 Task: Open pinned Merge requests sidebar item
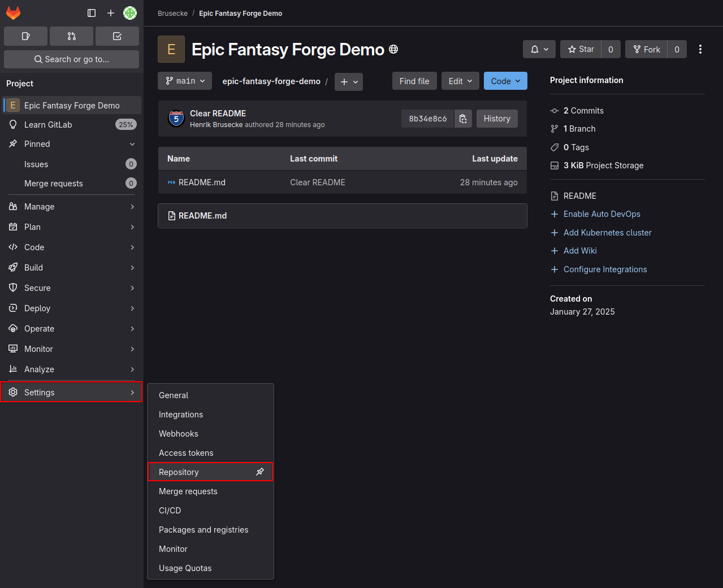pyautogui.click(x=71, y=184)
